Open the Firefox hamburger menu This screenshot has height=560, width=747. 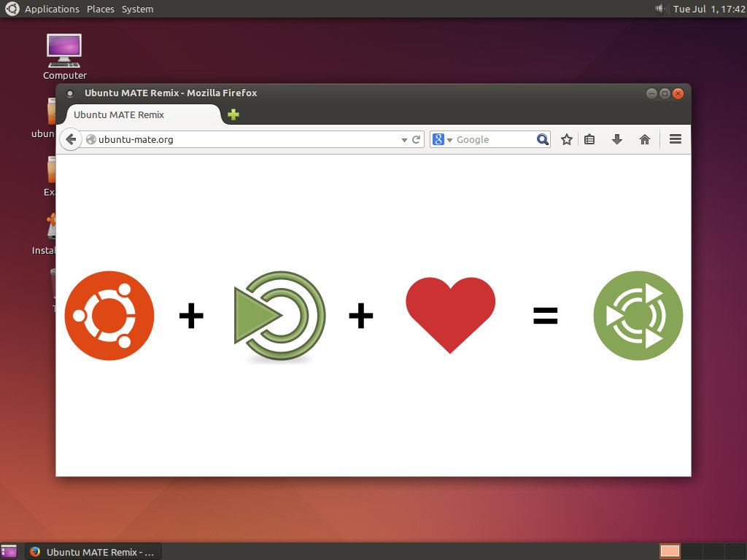tap(675, 139)
